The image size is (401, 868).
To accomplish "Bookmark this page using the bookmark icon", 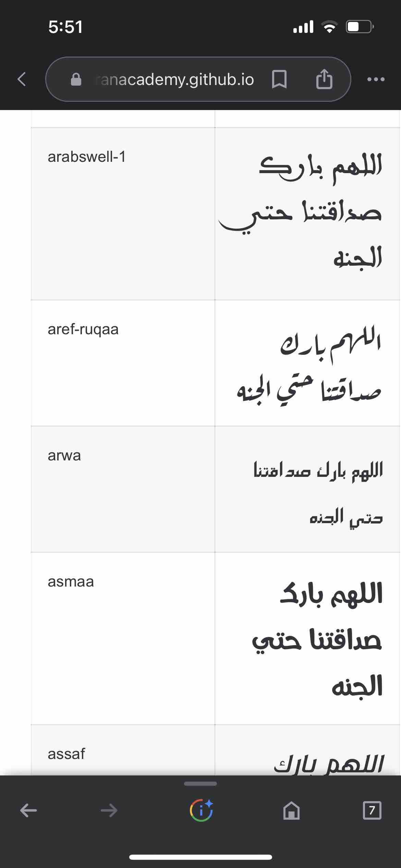I will click(x=279, y=79).
